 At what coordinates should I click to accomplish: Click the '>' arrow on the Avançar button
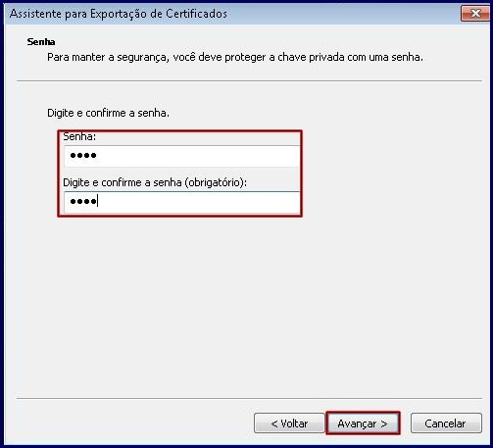coord(384,423)
